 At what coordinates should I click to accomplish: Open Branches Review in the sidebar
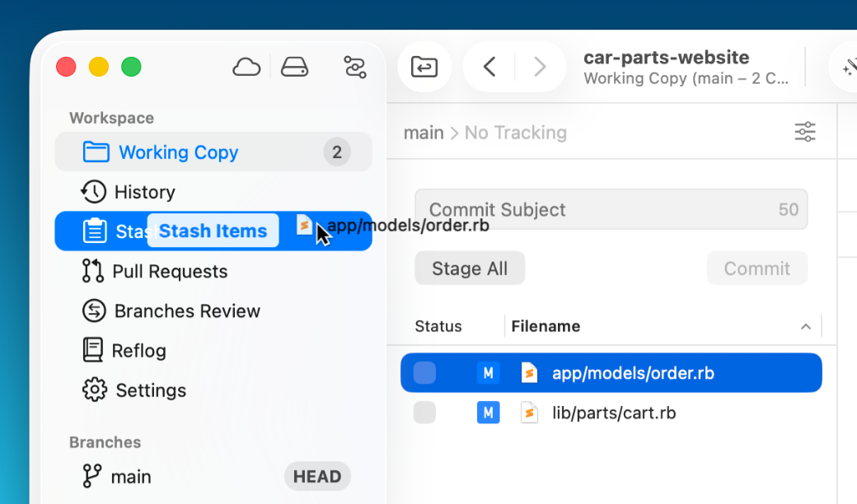[213, 310]
